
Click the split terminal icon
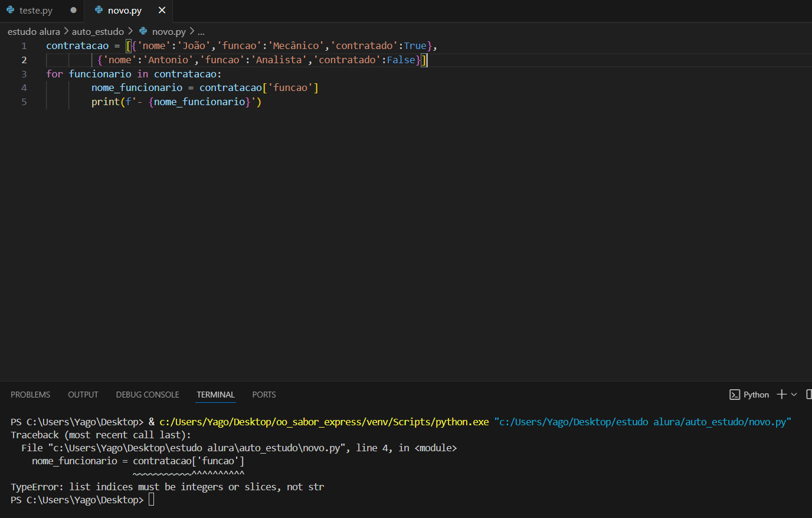pyautogui.click(x=808, y=394)
